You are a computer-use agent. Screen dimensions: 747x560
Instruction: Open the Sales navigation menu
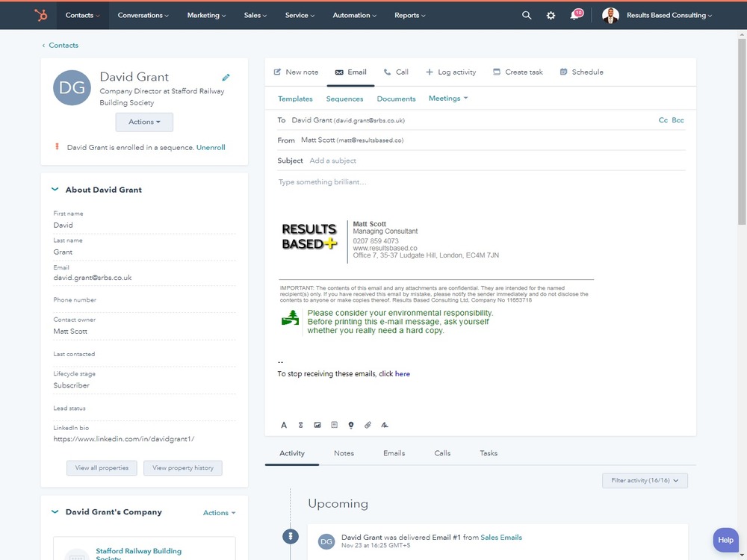click(255, 15)
